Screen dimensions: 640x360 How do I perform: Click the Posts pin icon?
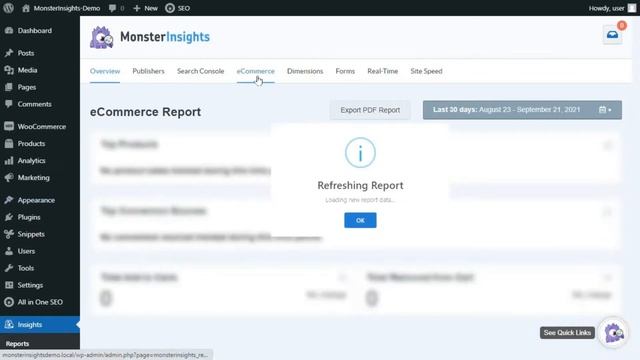9,53
